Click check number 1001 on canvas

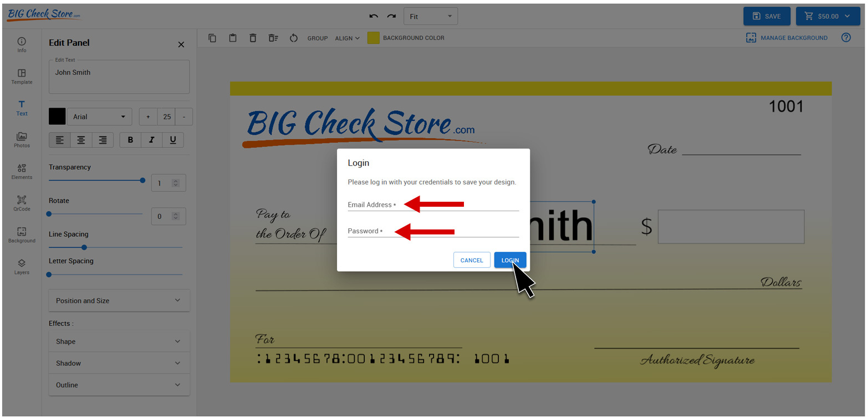pos(786,106)
